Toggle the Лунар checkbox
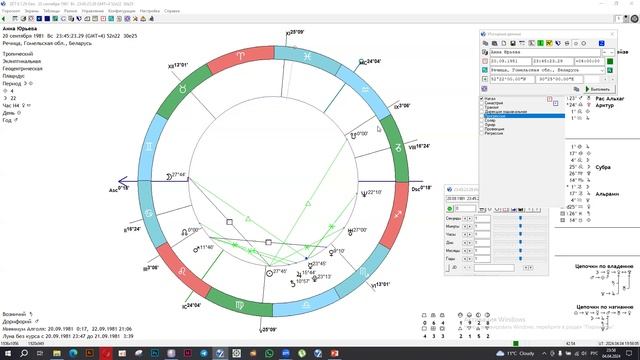The image size is (640, 360). (x=482, y=125)
